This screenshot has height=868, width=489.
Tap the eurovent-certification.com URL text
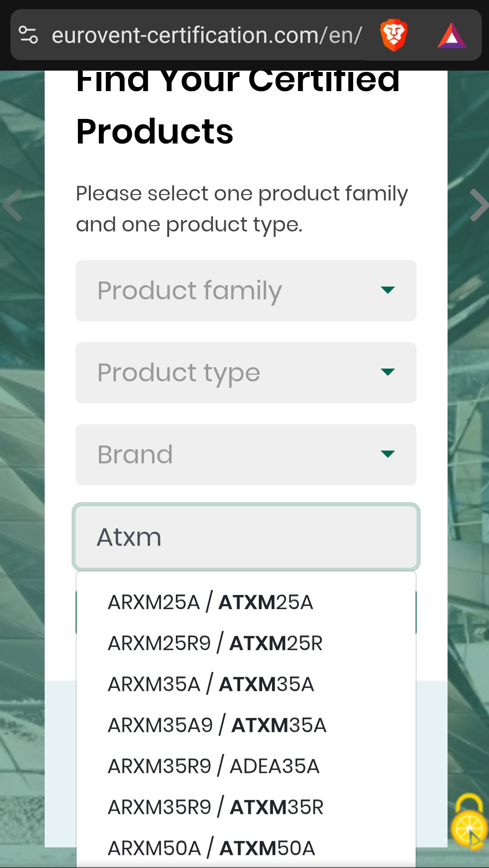pyautogui.click(x=207, y=35)
